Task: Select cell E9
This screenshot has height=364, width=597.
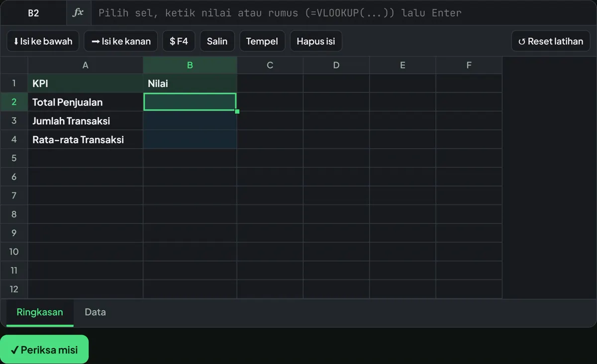Action: pos(402,233)
